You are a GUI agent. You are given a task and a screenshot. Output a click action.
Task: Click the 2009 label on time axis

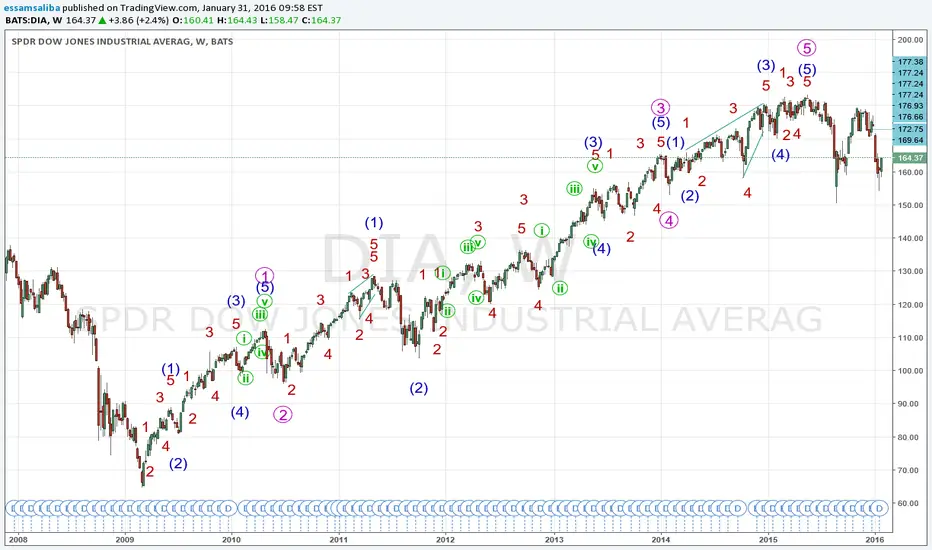125,540
